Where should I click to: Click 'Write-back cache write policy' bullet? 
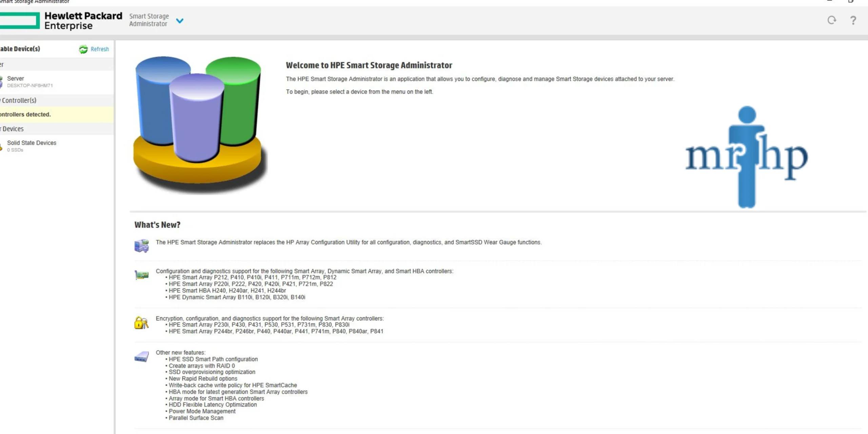233,386
